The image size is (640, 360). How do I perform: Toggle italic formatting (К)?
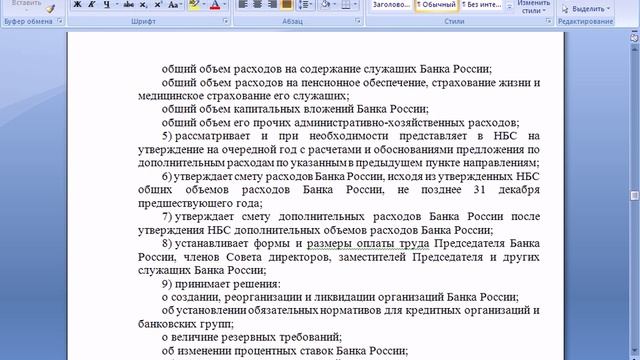pos(91,4)
